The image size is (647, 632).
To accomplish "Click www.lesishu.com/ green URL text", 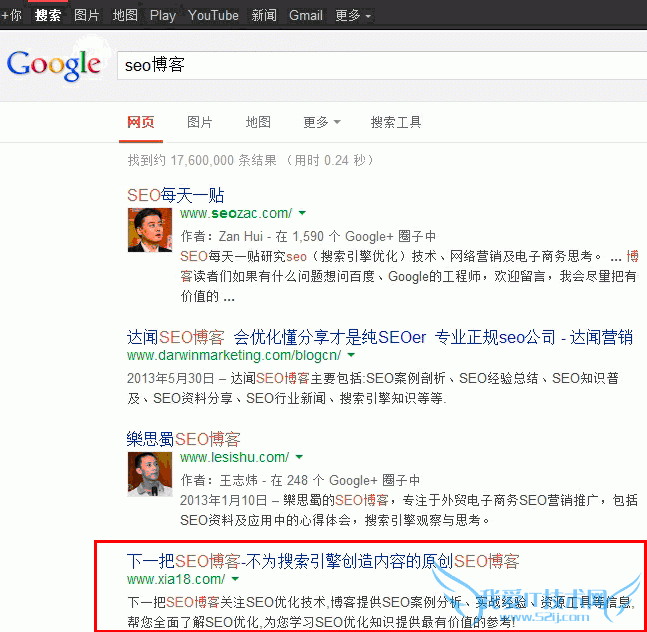I will coord(234,457).
